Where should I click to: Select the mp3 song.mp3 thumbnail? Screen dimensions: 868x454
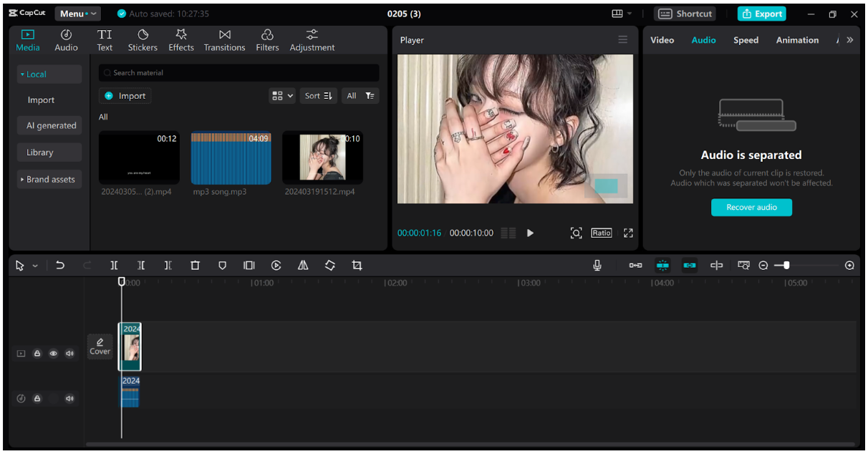point(231,158)
